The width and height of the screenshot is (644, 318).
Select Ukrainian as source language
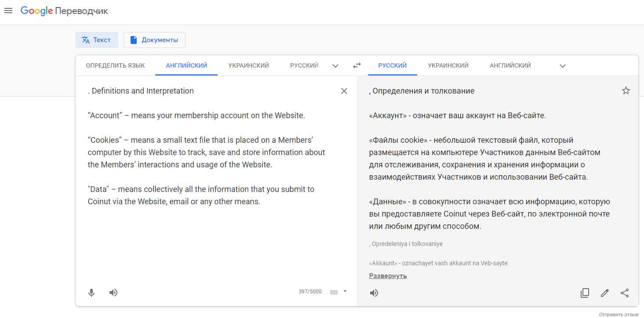click(x=248, y=65)
